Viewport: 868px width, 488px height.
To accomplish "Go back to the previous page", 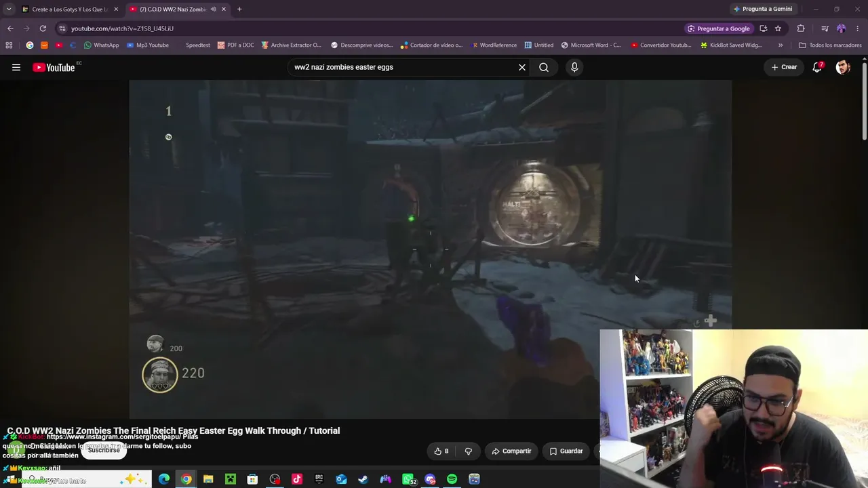I will tap(10, 28).
